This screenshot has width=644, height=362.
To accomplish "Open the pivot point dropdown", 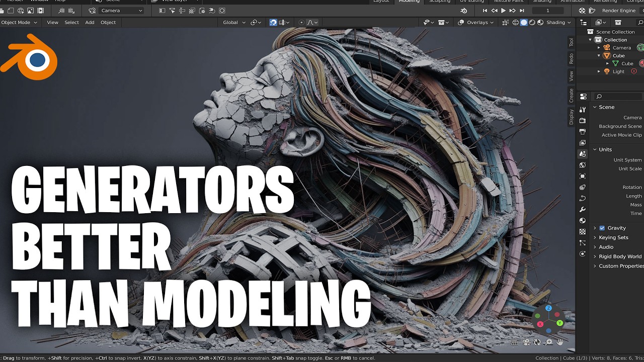I will tap(257, 23).
